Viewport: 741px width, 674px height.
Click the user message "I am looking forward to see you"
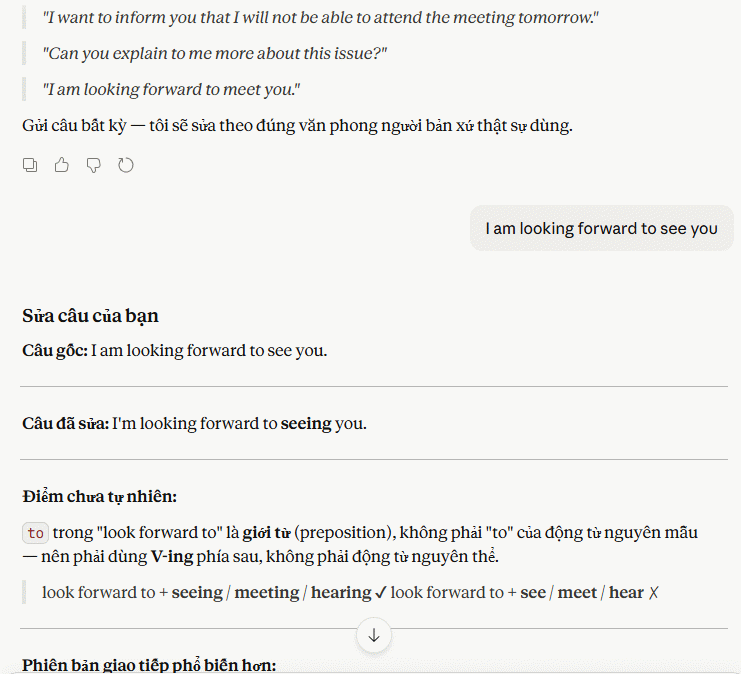point(601,228)
